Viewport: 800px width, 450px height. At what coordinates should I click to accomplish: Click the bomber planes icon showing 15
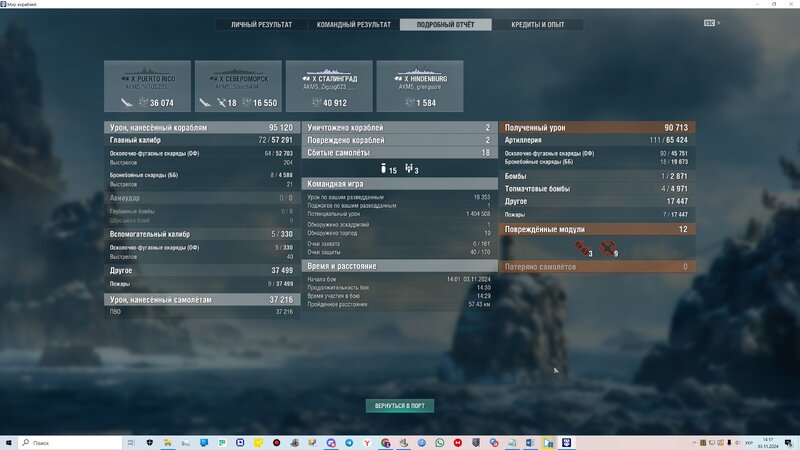pyautogui.click(x=384, y=168)
